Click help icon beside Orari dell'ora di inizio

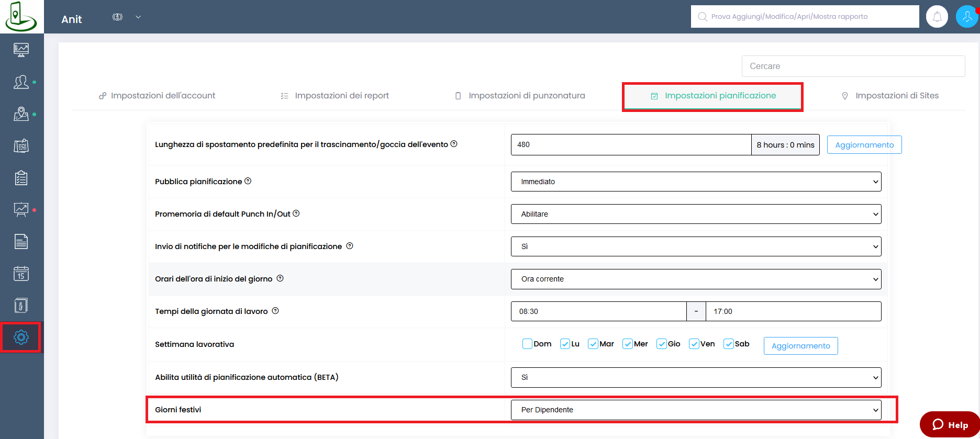280,278
